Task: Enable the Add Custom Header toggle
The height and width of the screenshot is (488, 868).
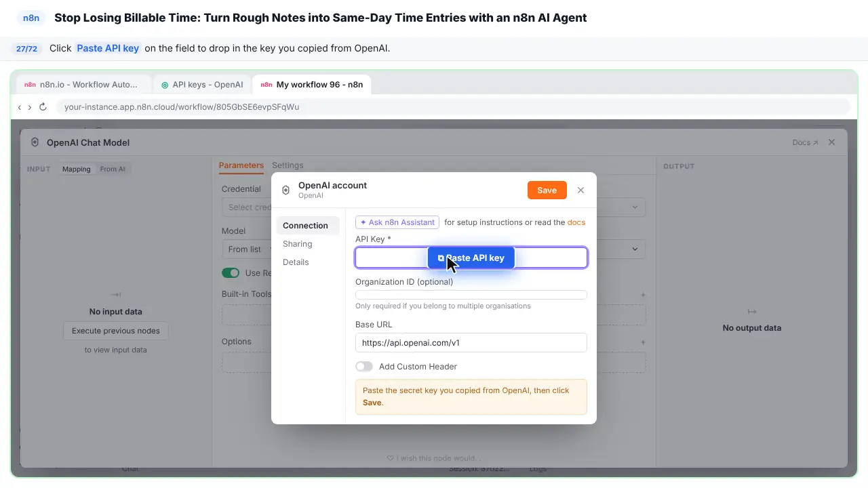Action: tap(364, 367)
